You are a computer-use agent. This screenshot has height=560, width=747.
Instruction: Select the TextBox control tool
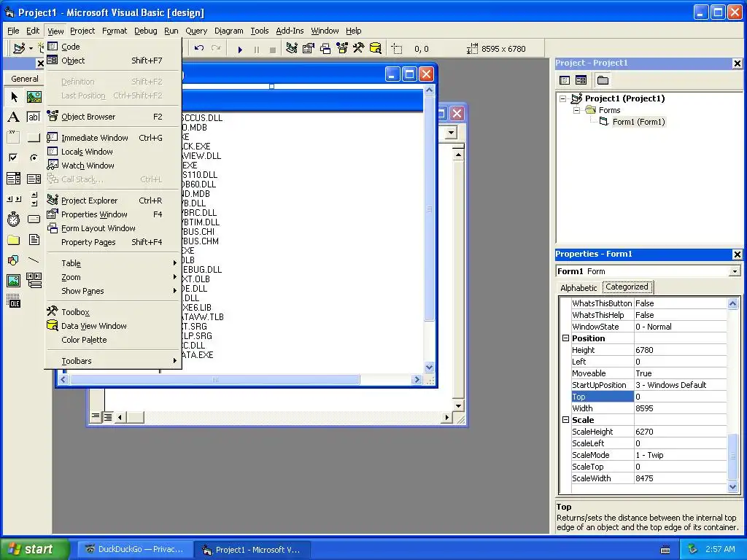click(x=34, y=117)
